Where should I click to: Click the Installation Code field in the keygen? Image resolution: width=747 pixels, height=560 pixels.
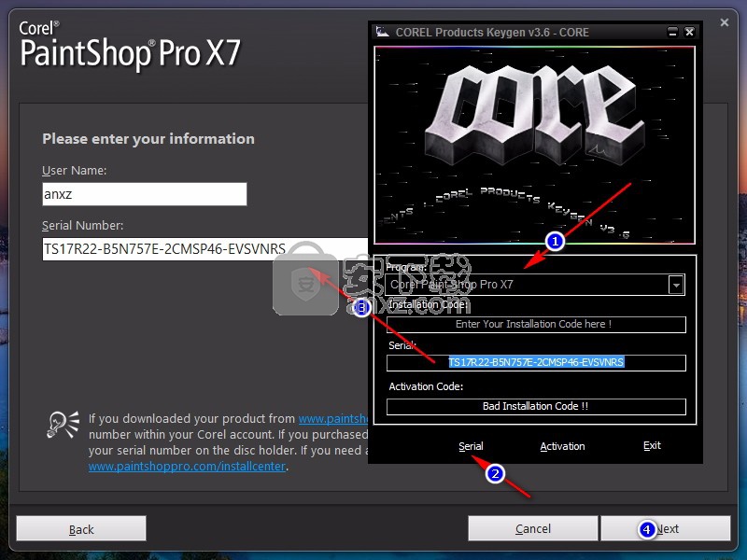point(536,324)
